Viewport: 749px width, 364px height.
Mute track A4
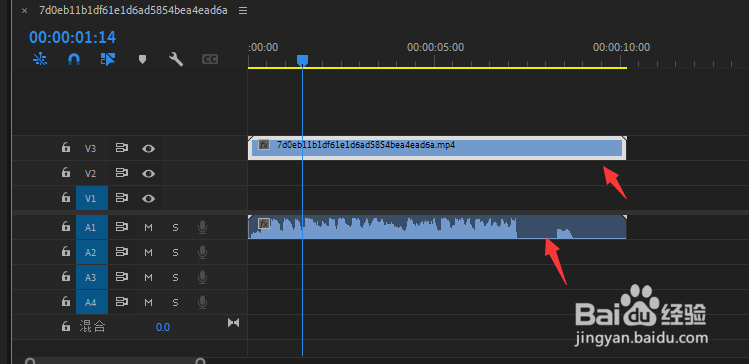click(149, 302)
